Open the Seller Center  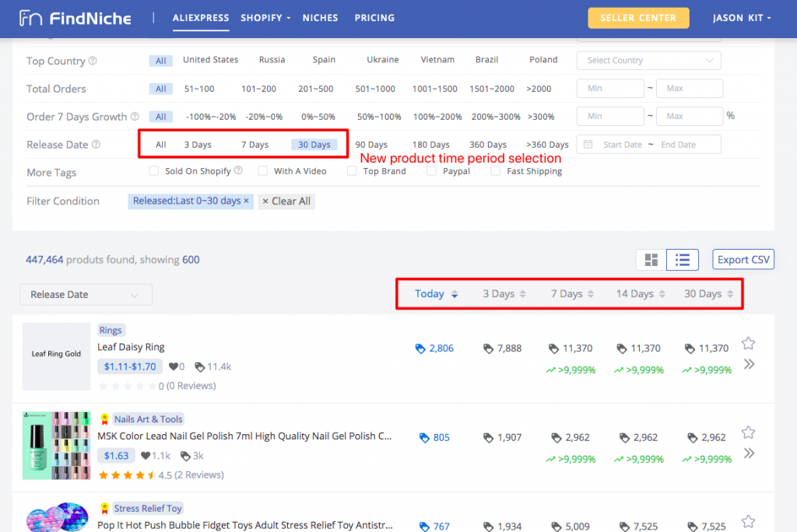[x=638, y=18]
